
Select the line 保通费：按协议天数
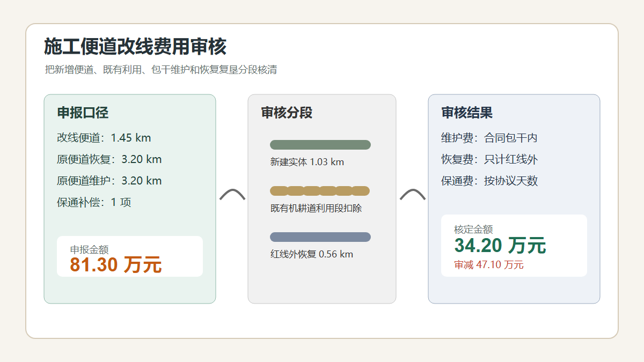click(x=489, y=181)
